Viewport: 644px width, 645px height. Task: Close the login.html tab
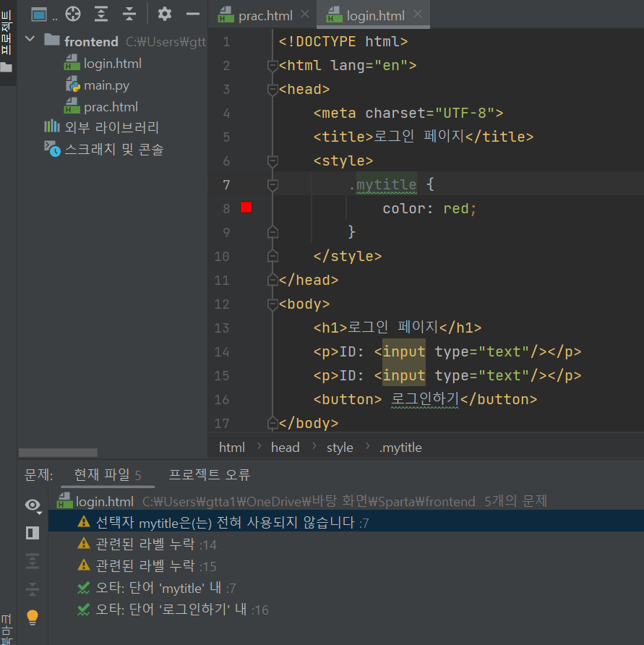[x=418, y=14]
